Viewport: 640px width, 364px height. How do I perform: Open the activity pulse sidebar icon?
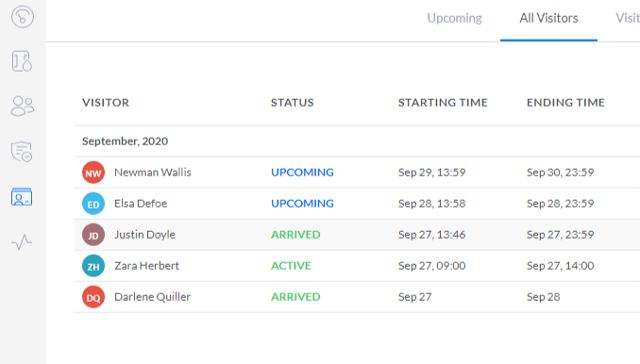(22, 241)
